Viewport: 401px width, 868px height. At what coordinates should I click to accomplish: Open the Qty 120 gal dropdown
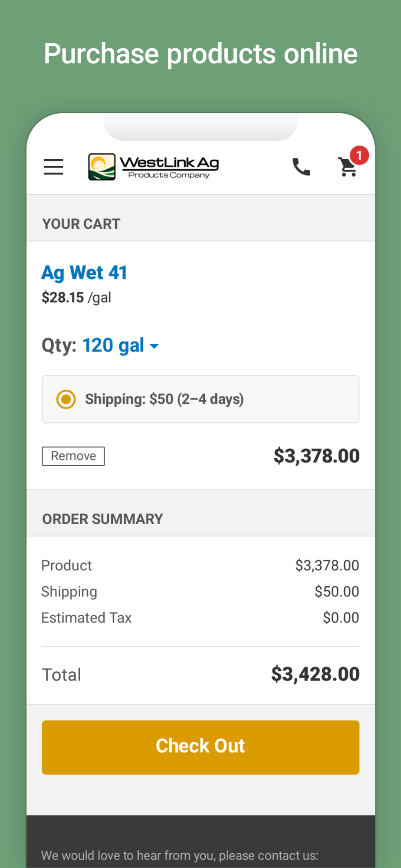point(113,346)
